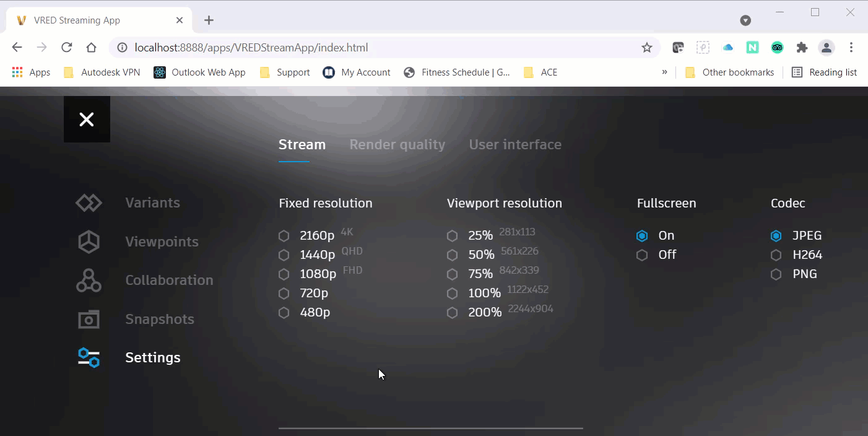
Task: Reload the page
Action: [x=67, y=48]
